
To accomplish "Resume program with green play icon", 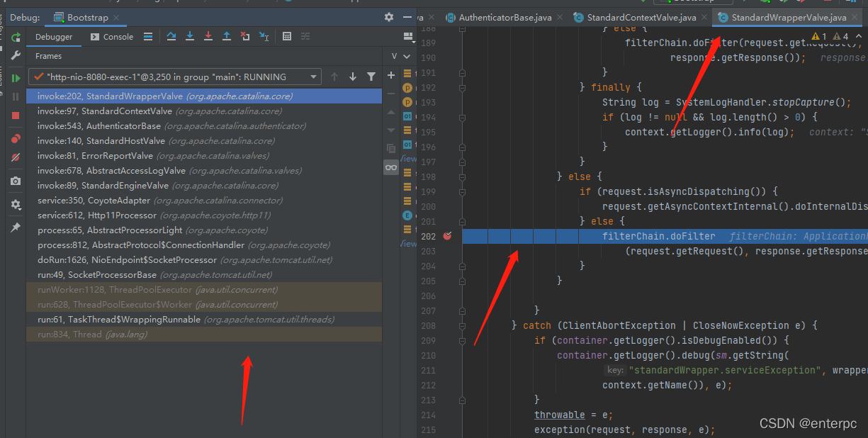I will [x=15, y=78].
